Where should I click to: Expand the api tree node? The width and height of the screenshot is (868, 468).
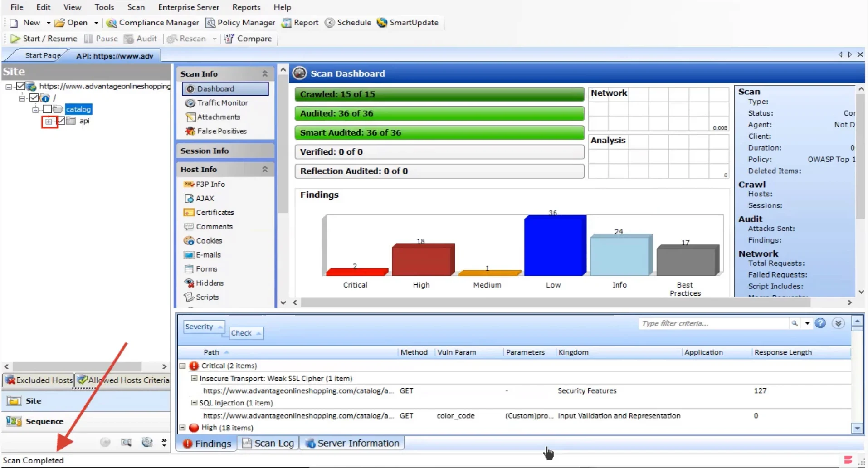pos(49,122)
